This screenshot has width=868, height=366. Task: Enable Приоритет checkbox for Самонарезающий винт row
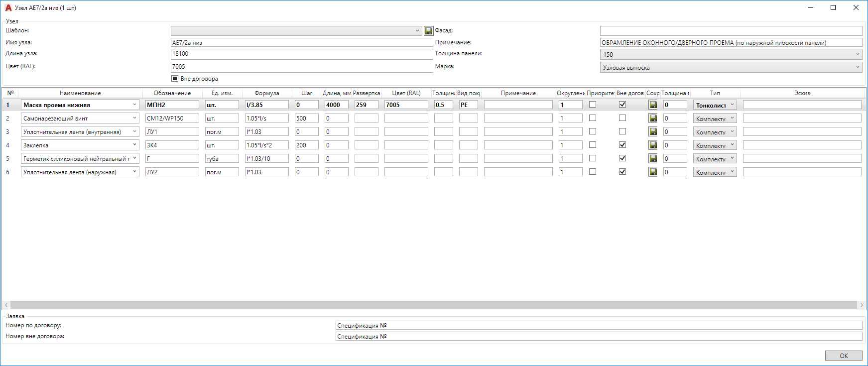593,118
